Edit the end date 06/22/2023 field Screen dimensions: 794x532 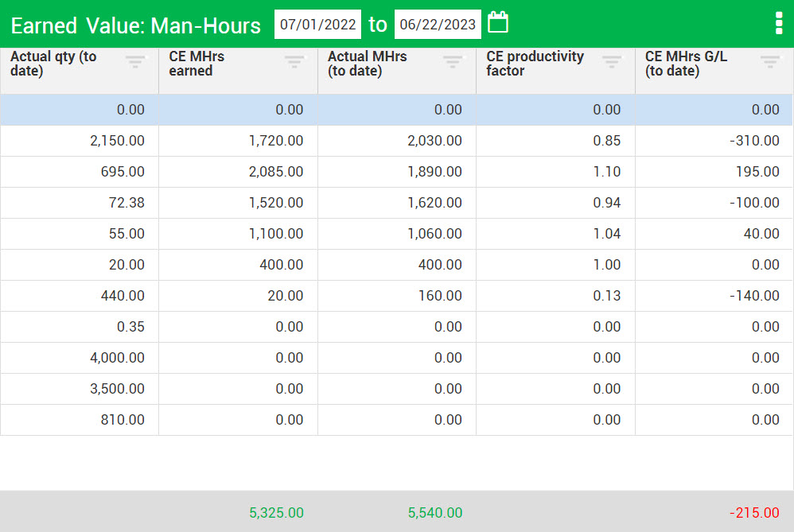click(x=438, y=24)
